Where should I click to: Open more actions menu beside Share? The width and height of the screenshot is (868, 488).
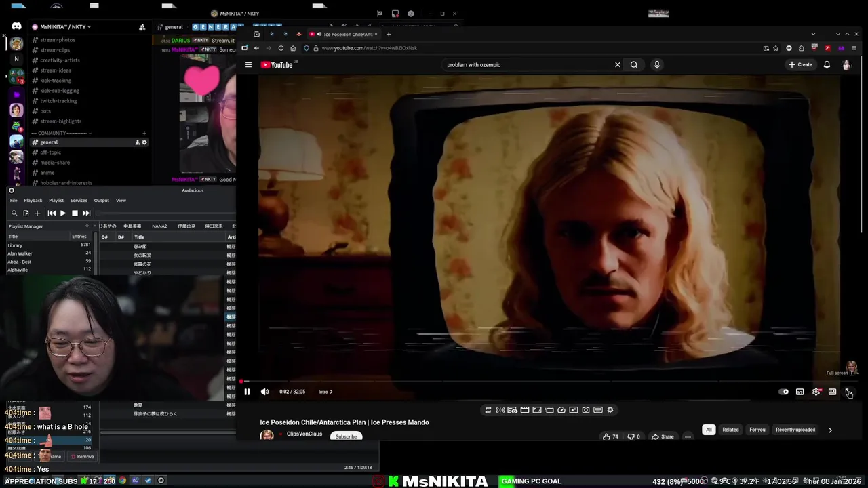coord(688,436)
